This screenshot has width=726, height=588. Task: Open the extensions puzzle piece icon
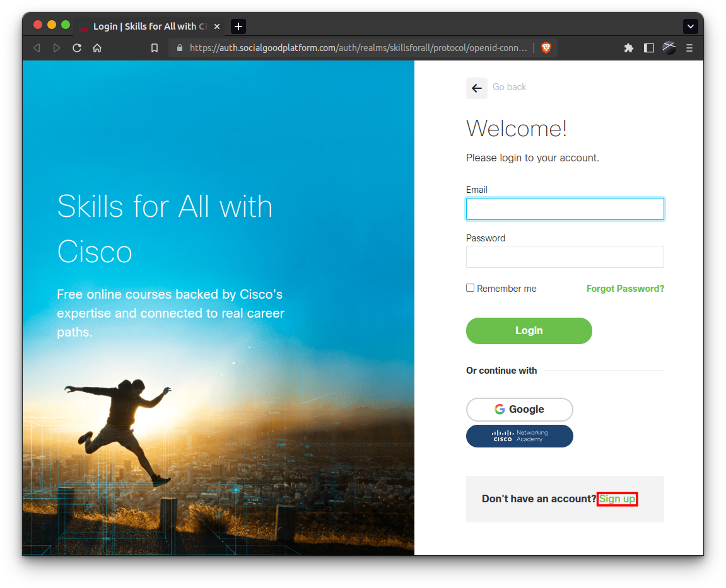click(628, 48)
